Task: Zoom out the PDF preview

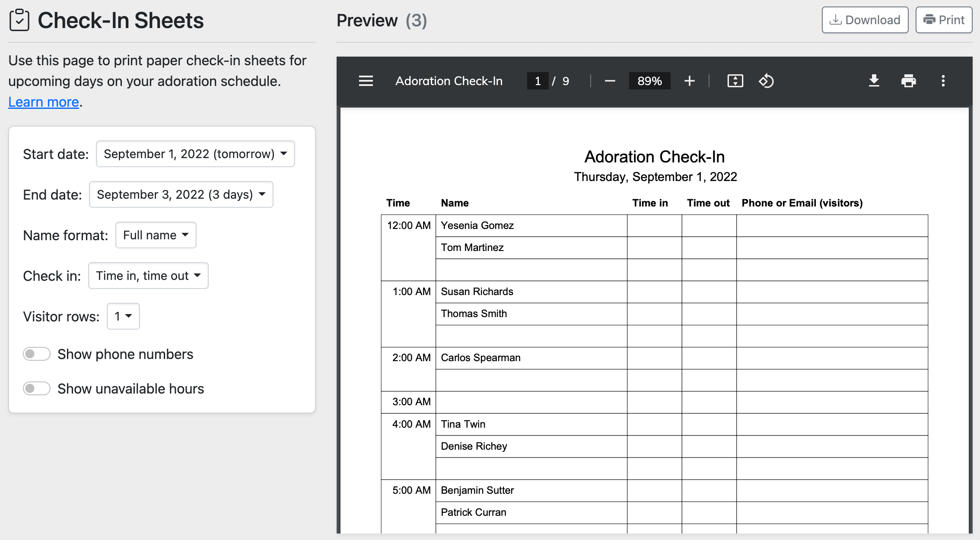Action: 610,81
